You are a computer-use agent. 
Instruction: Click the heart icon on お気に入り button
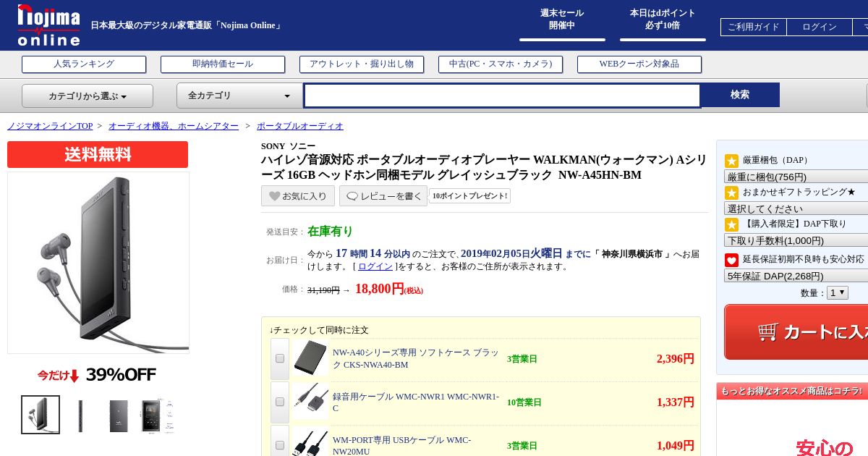pos(275,196)
